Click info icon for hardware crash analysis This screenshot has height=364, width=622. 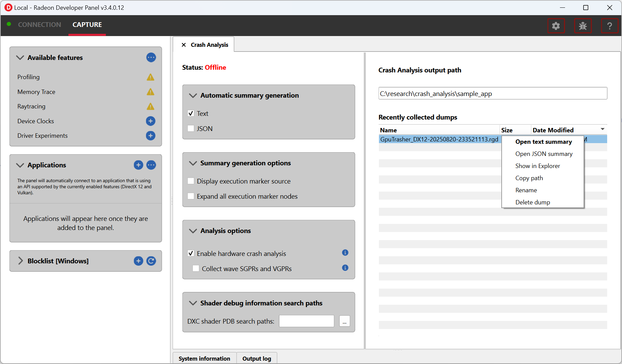(x=345, y=253)
